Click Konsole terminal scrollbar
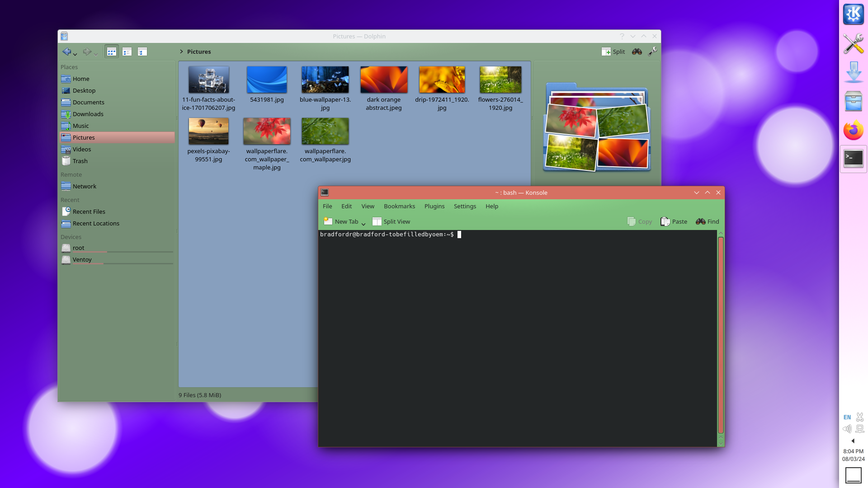 721,335
